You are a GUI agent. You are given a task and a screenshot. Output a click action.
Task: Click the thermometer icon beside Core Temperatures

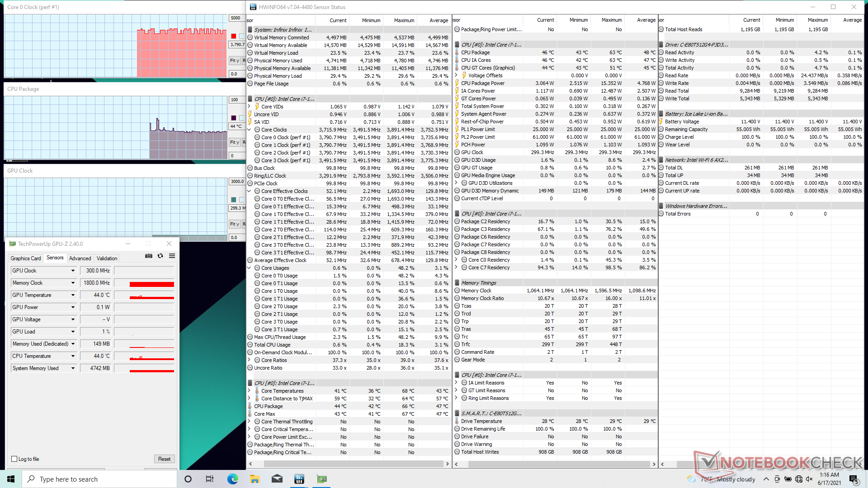tap(257, 391)
